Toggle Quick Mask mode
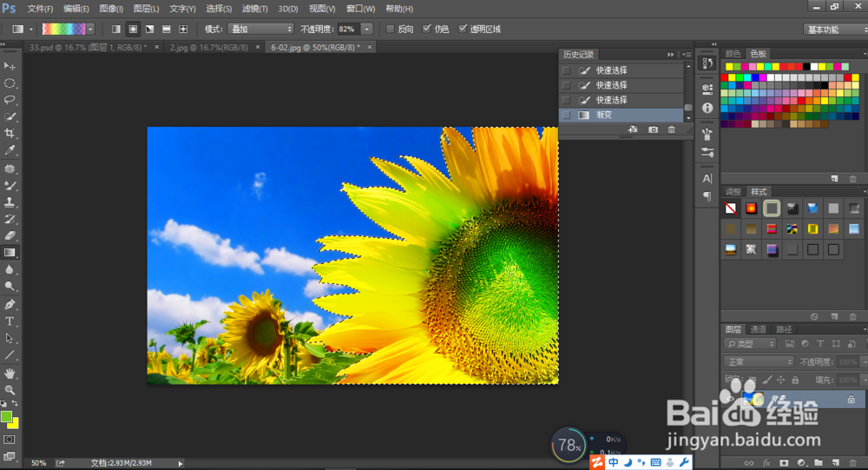 pyautogui.click(x=10, y=440)
